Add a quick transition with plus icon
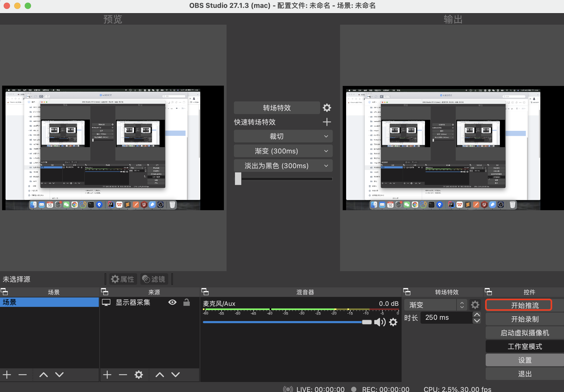Image resolution: width=564 pixels, height=392 pixels. point(327,122)
